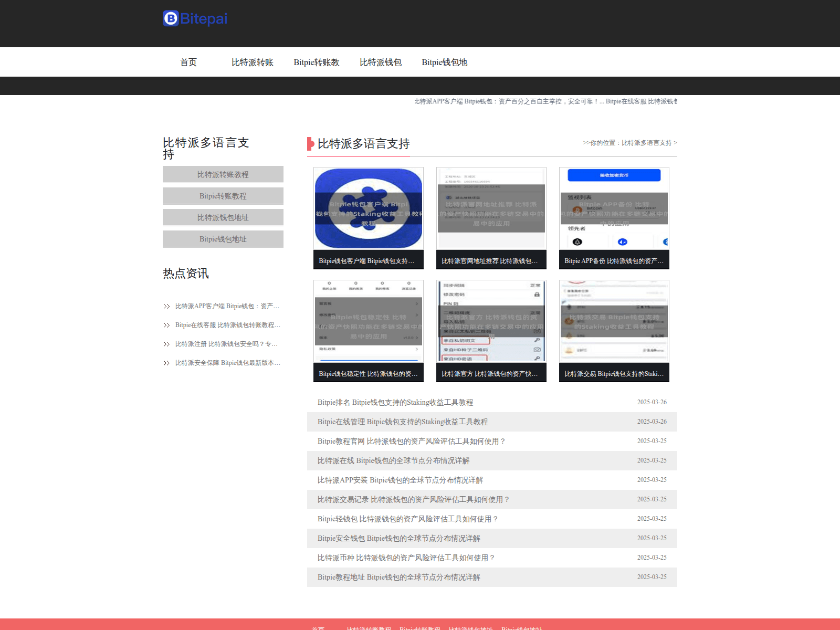This screenshot has width=840, height=630.
Task: Open article Bitpie安全钱包 全球节点分布
Action: [399, 538]
